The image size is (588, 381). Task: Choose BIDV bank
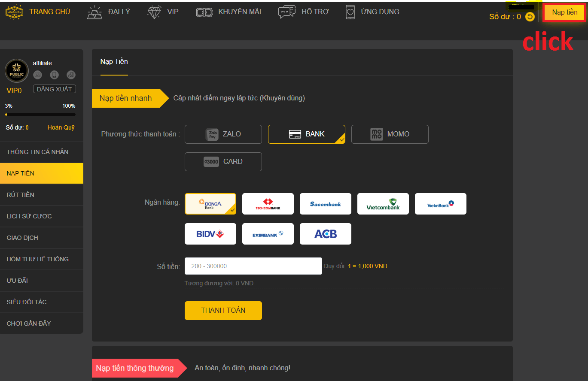[x=210, y=234]
